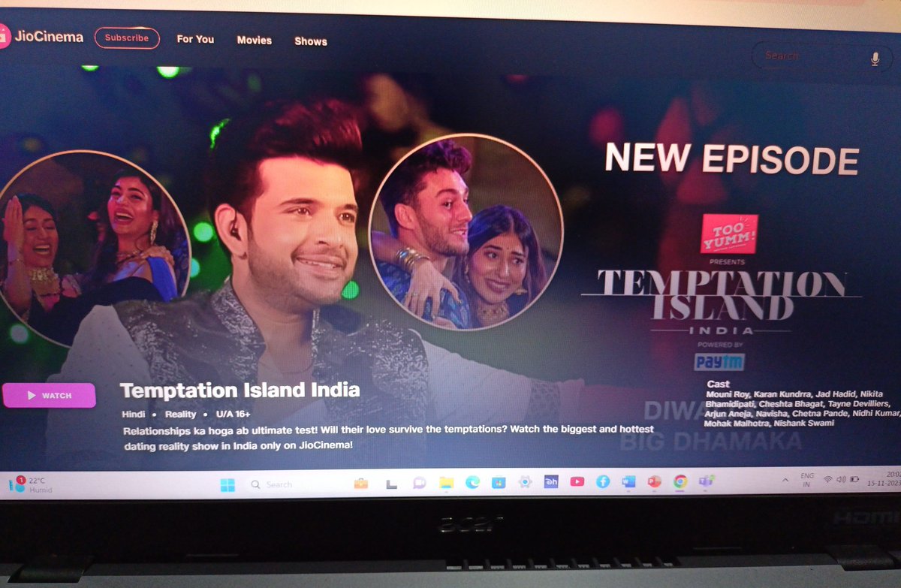Screen dimensions: 901x588
Task: Open the Shows tab
Action: point(311,41)
